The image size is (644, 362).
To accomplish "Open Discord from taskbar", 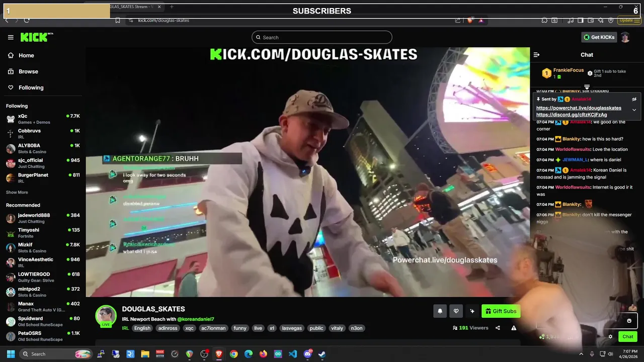I will tap(307, 354).
